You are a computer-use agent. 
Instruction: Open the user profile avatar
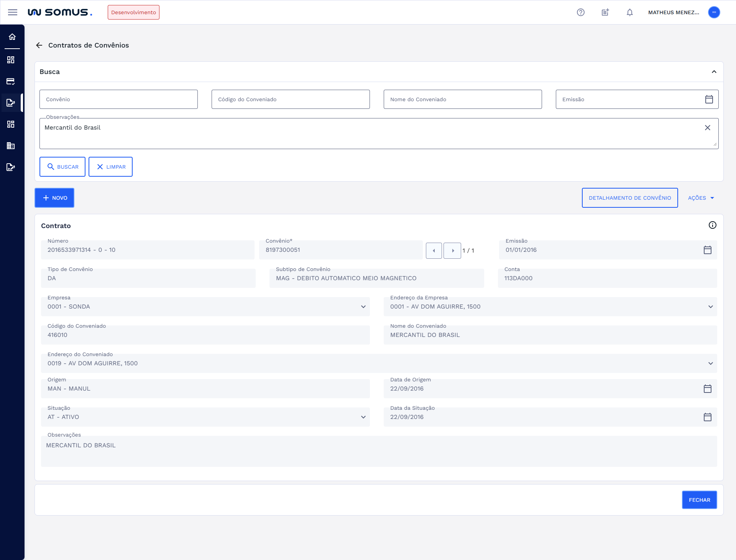click(x=714, y=12)
